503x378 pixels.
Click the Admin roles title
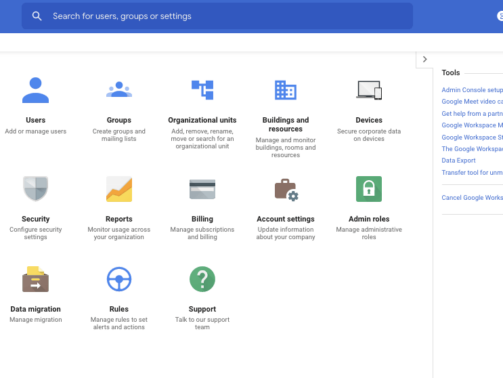pos(369,219)
